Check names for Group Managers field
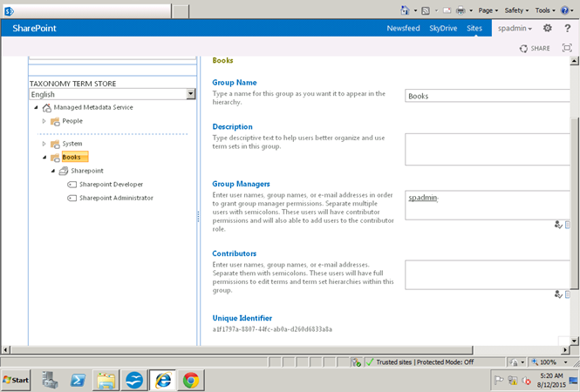The image size is (580, 392). click(x=558, y=224)
